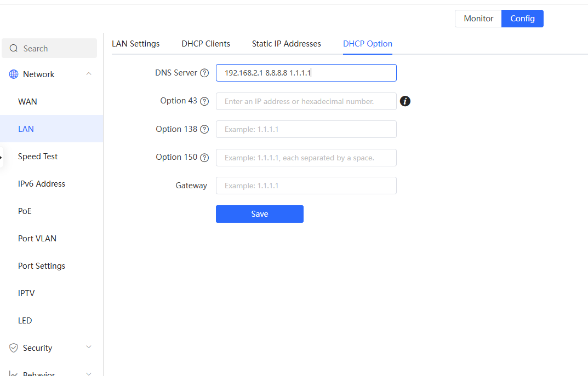Screen dimensions: 588x376
Task: Click the Option 138 help question mark
Action: tap(204, 129)
